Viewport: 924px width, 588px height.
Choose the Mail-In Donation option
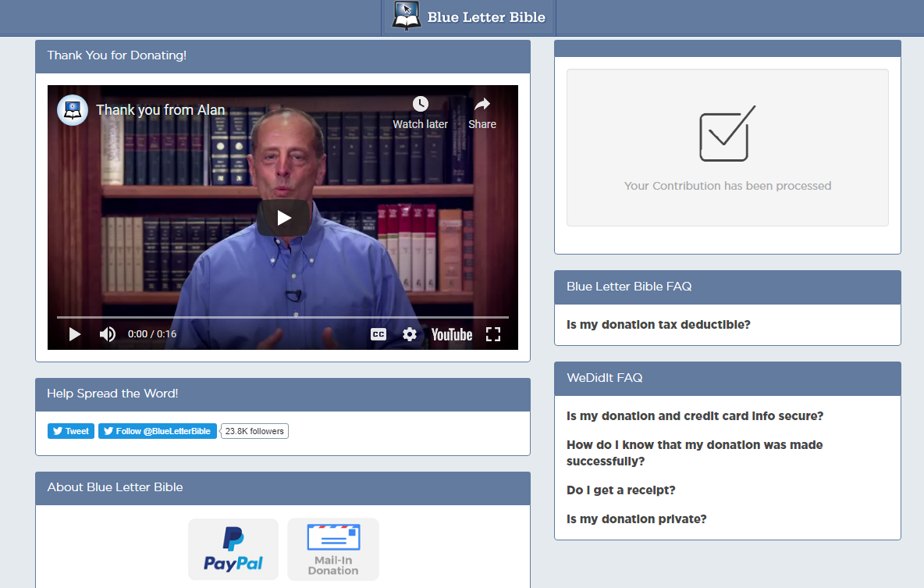pyautogui.click(x=333, y=549)
